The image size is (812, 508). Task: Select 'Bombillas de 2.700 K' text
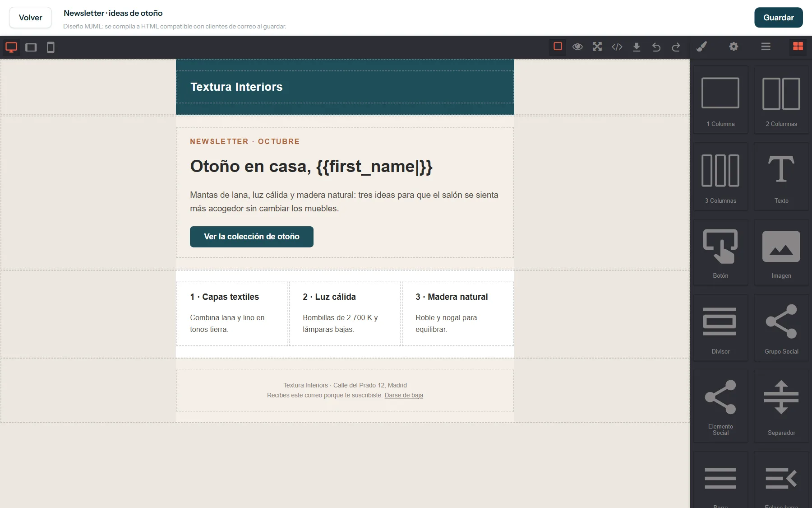pyautogui.click(x=341, y=323)
